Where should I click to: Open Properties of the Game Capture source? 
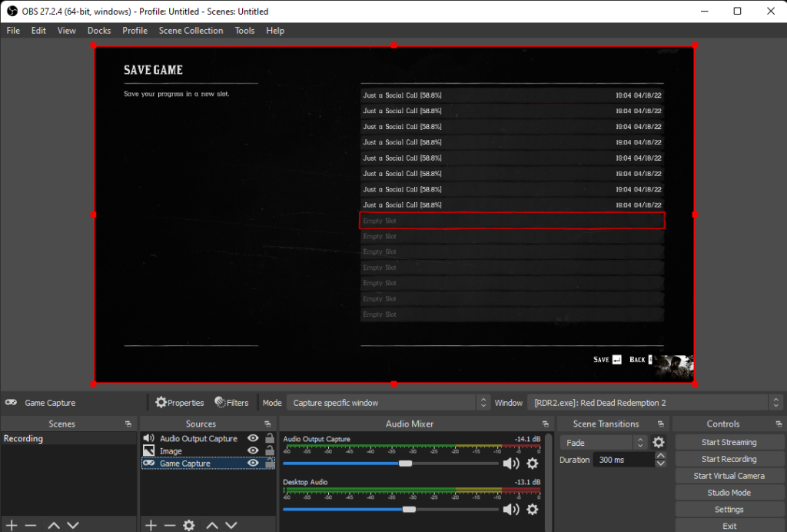[180, 403]
